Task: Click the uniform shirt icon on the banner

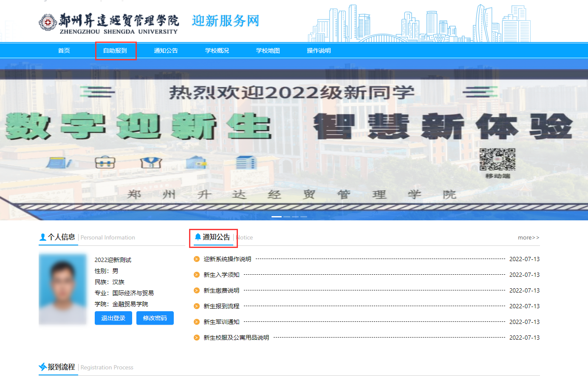Action: [x=151, y=162]
